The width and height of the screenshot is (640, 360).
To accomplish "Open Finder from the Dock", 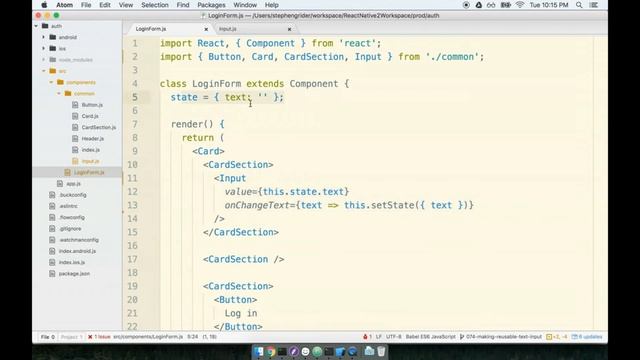I will [258, 351].
